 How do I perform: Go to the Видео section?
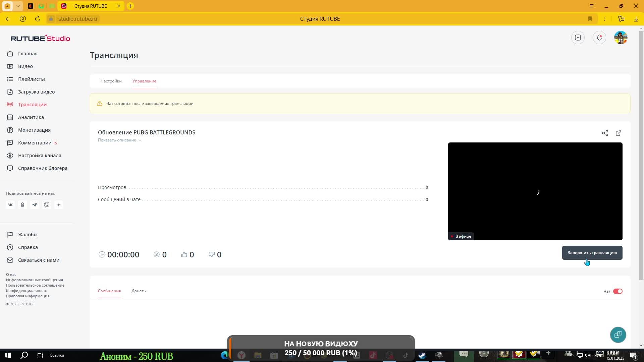25,66
